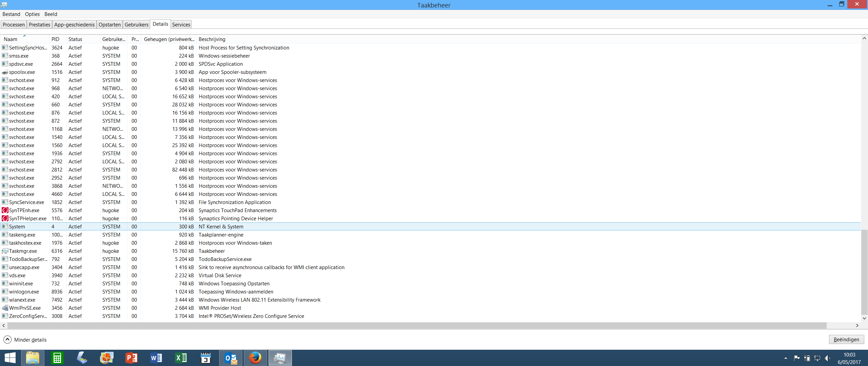Click the SynTPEnh.exe Synaptics icon
The width and height of the screenshot is (868, 366).
(5, 210)
